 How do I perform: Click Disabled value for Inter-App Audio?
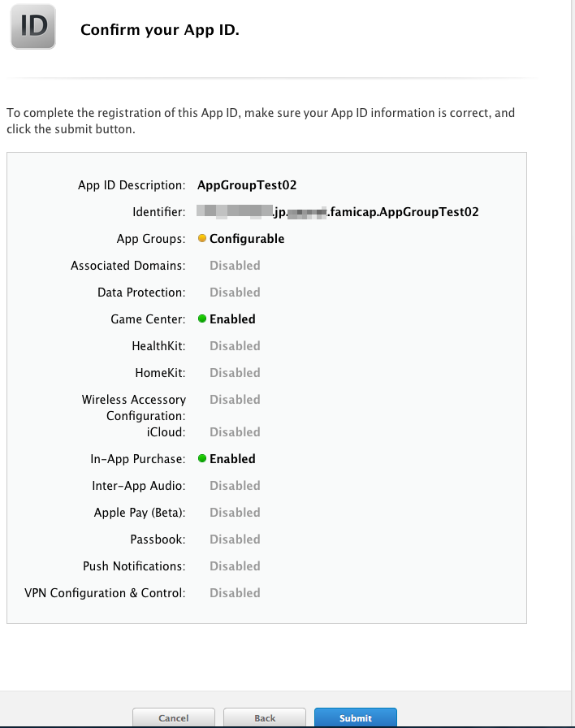click(x=235, y=486)
